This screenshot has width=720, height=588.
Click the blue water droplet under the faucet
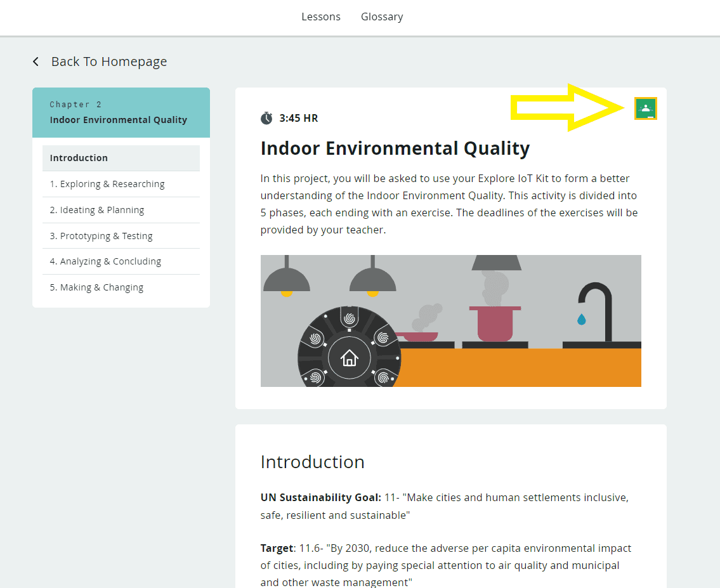(x=582, y=320)
